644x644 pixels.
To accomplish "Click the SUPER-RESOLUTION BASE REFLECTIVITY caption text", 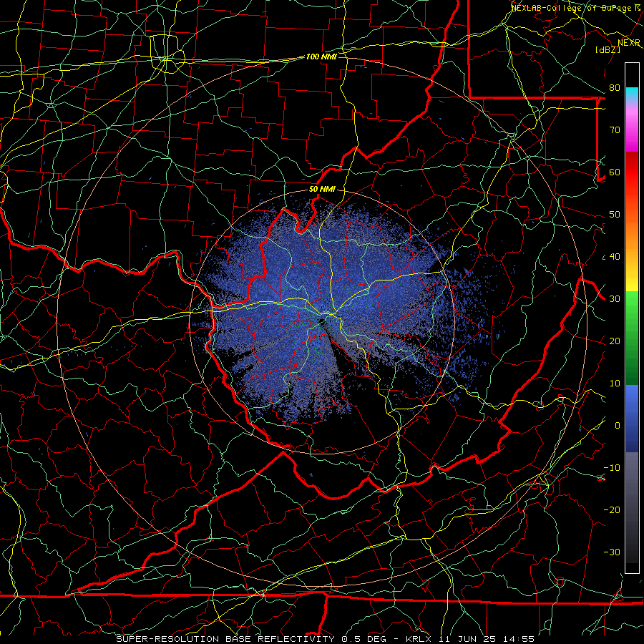I will tap(227, 639).
